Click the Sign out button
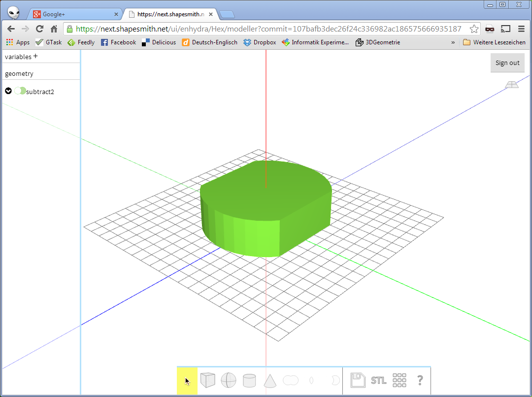Image resolution: width=532 pixels, height=397 pixels. point(507,63)
